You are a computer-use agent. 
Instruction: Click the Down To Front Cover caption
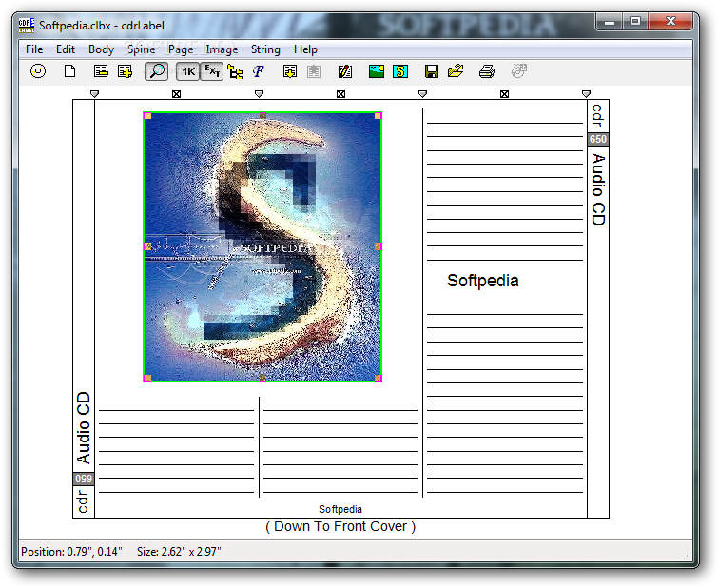(340, 526)
